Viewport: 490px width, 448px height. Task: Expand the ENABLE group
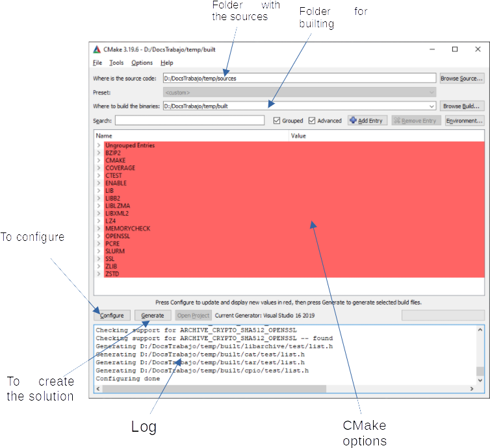point(99,183)
